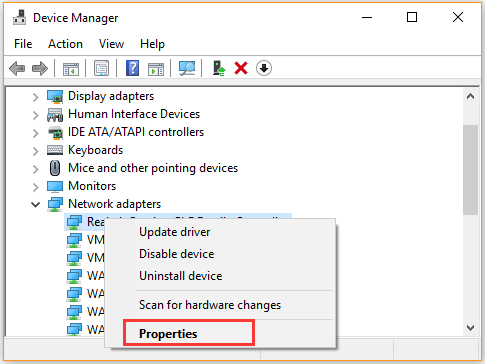This screenshot has width=485, height=364.
Task: Open the Help menu
Action: point(152,44)
